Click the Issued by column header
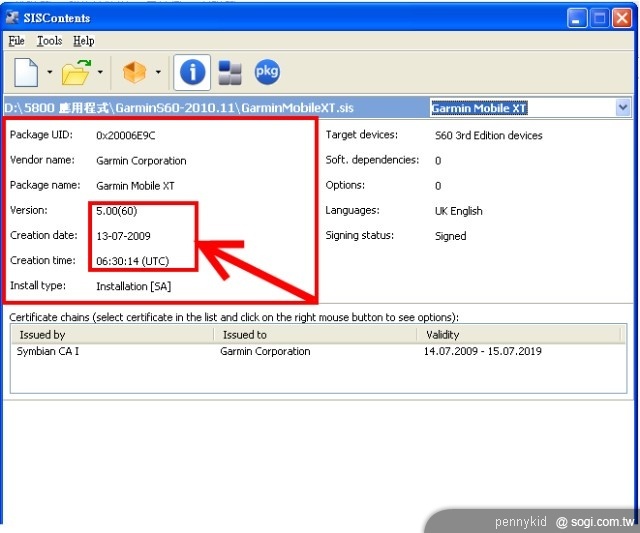 tap(112, 335)
